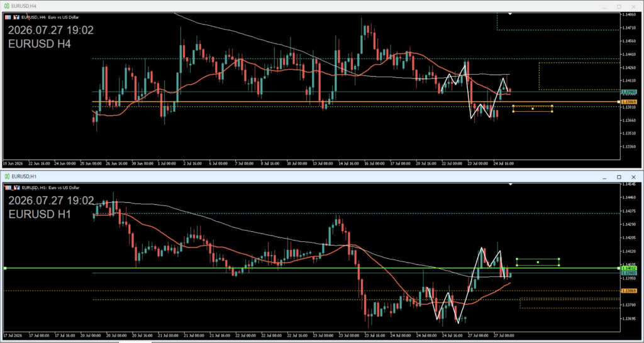644x343 pixels.
Task: Minimize the EURUSD,H1 chart window
Action: (x=604, y=177)
